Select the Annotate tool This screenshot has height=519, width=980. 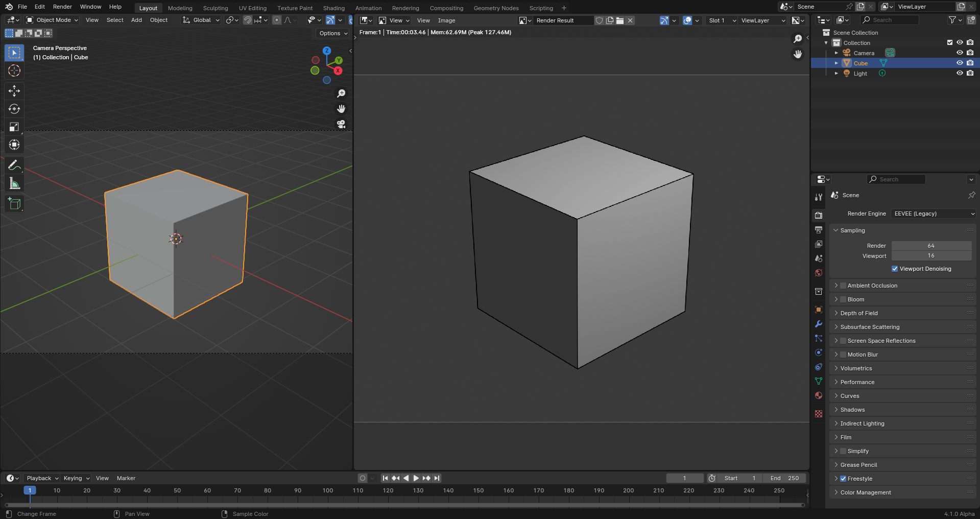[14, 165]
